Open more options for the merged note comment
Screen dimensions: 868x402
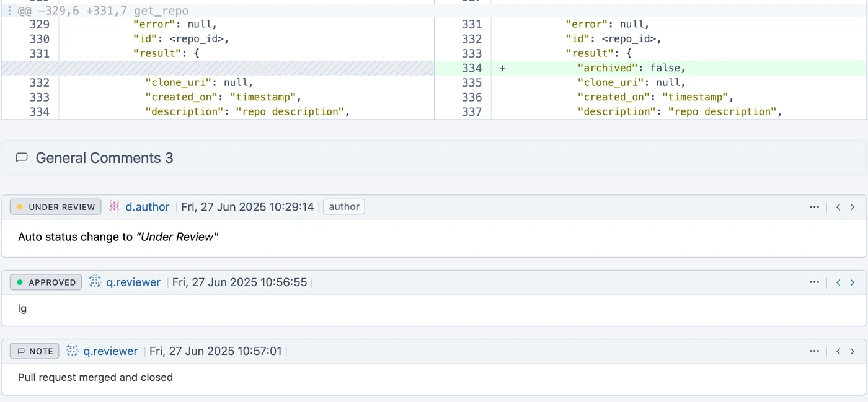(x=814, y=351)
